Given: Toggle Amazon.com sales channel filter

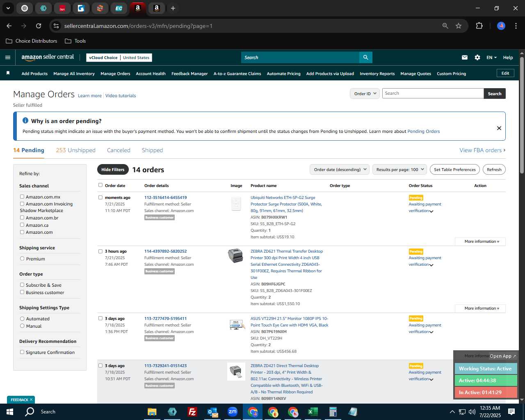Looking at the screenshot, I should click(x=22, y=232).
